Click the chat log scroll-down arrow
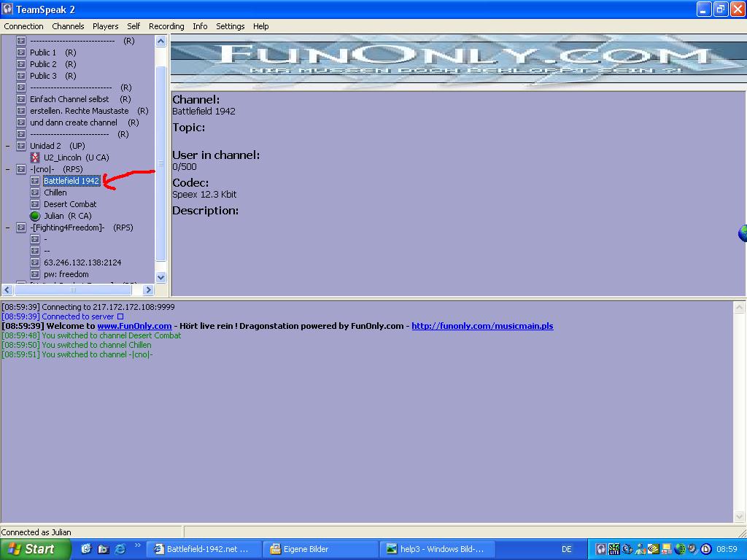 pyautogui.click(x=740, y=516)
